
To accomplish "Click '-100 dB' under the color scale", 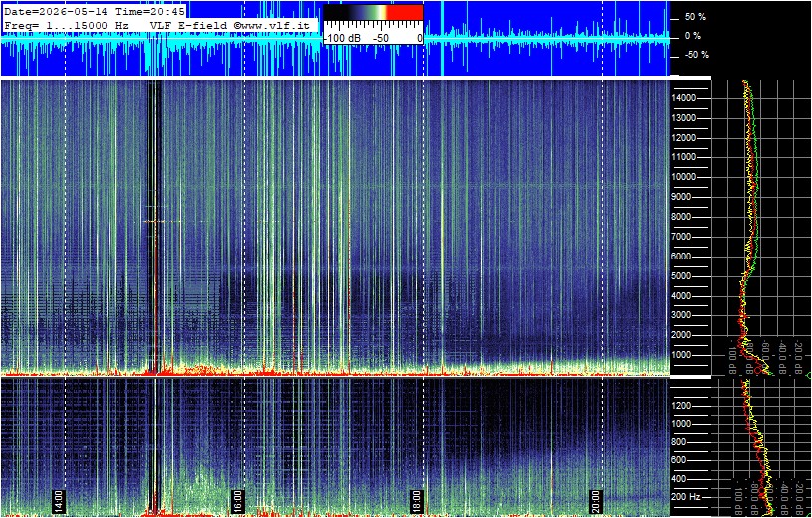I will click(342, 39).
